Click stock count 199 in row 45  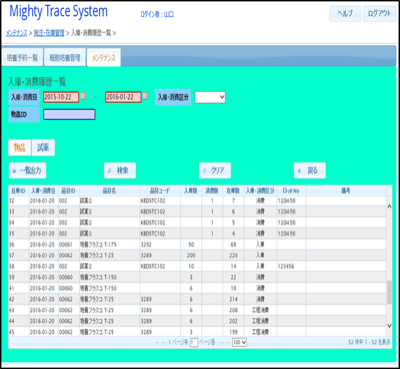tap(233, 332)
